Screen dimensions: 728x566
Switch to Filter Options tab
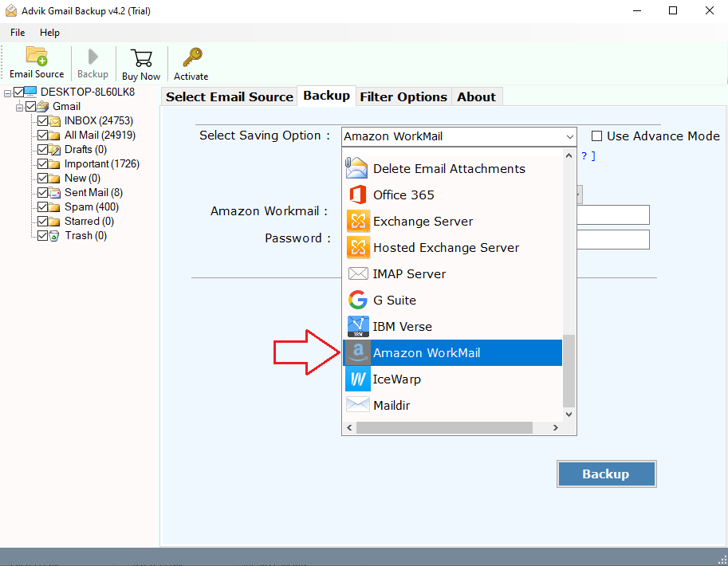[403, 96]
